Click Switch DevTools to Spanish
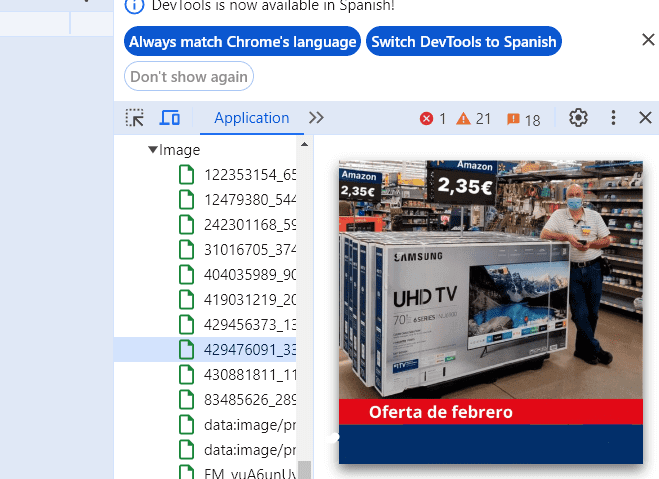Viewport: 659px width, 479px height. pyautogui.click(x=464, y=41)
